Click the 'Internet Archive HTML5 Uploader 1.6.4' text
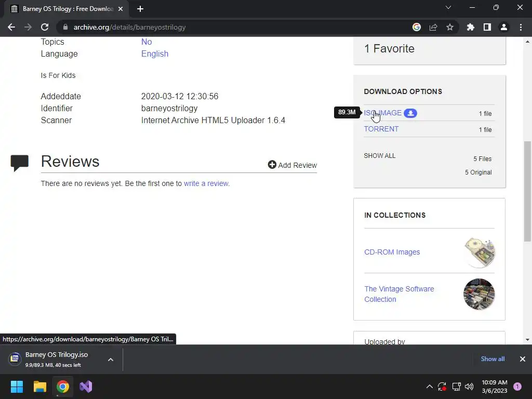532x399 pixels. (x=213, y=121)
